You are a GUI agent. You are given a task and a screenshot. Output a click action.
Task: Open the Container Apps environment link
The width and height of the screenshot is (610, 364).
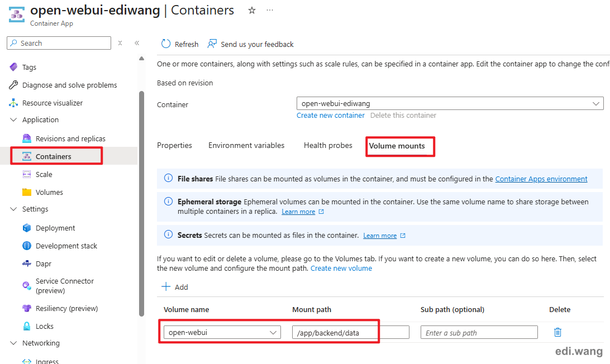coord(541,179)
